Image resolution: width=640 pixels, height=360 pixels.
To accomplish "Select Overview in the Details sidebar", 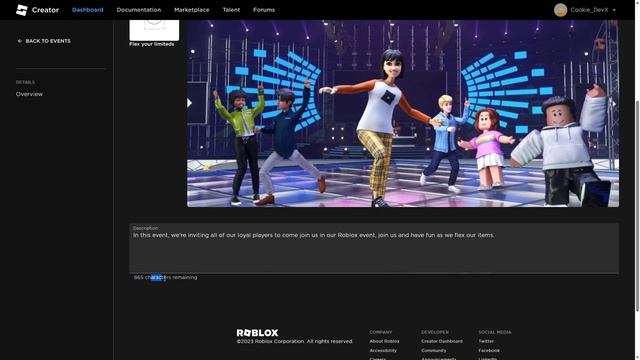I will pyautogui.click(x=29, y=94).
